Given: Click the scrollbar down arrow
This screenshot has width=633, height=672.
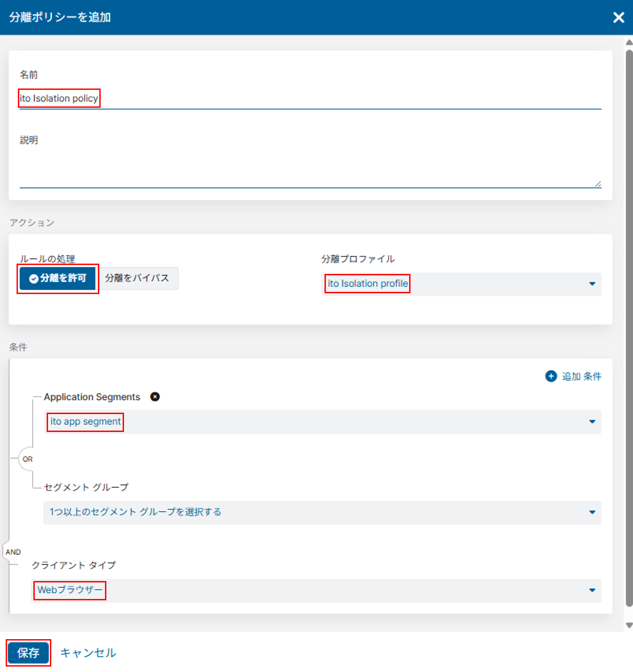Looking at the screenshot, I should [x=629, y=625].
